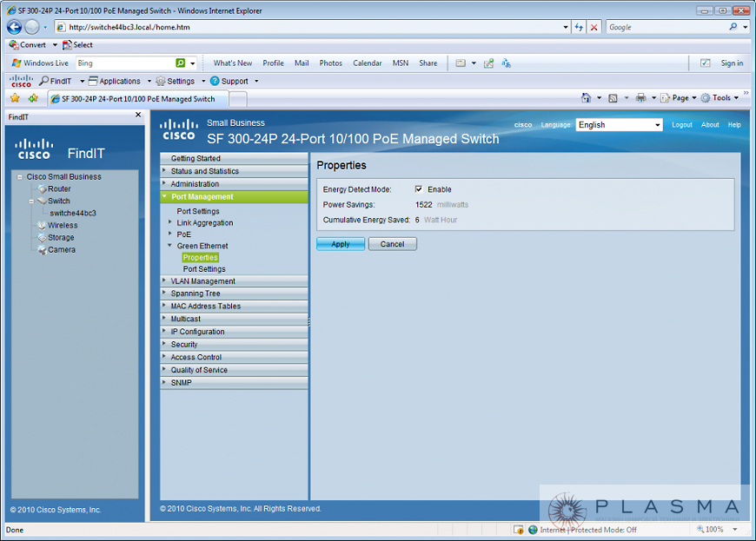Click the Windows Live translate icon
Image resolution: width=756 pixels, height=541 pixels.
coord(506,63)
